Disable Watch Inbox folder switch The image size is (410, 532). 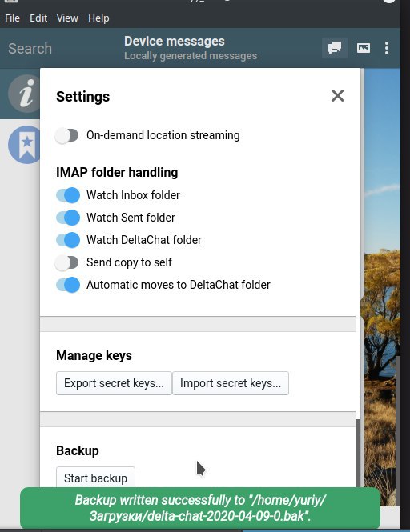(68, 195)
